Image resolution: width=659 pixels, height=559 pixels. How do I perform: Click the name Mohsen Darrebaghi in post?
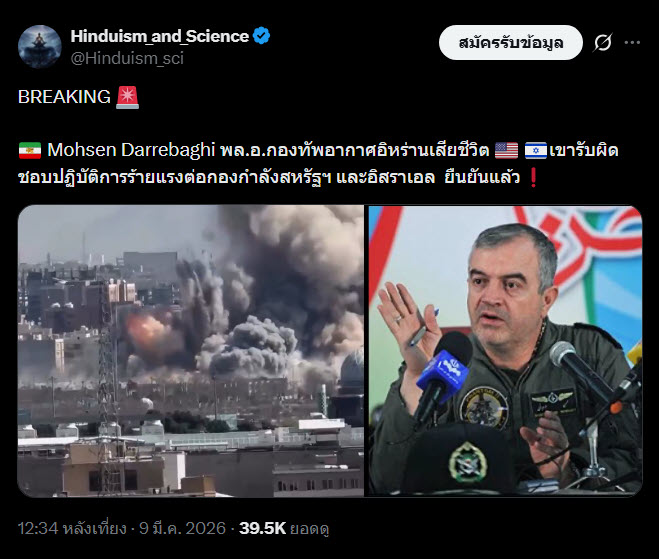pyautogui.click(x=131, y=150)
